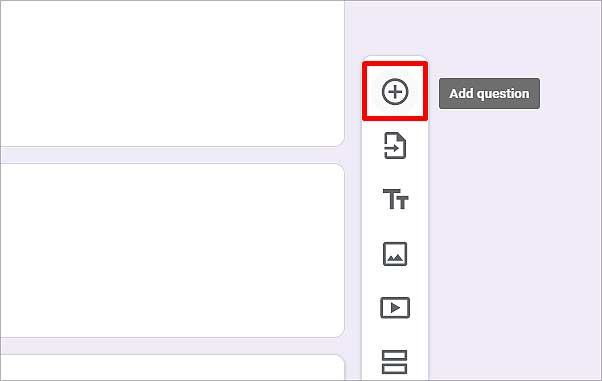The image size is (602, 381).
Task: Open the Import questions tool
Action: (395, 146)
